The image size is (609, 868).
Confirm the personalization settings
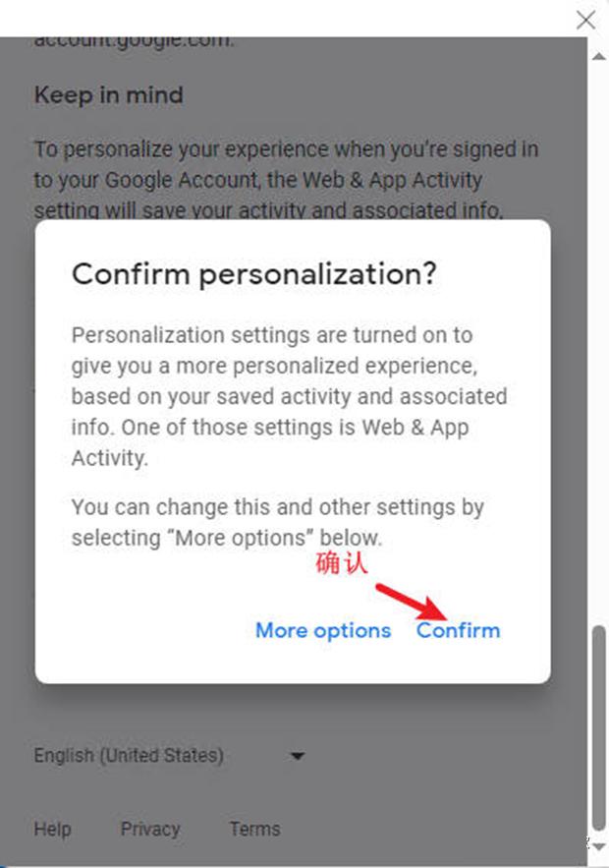458,630
